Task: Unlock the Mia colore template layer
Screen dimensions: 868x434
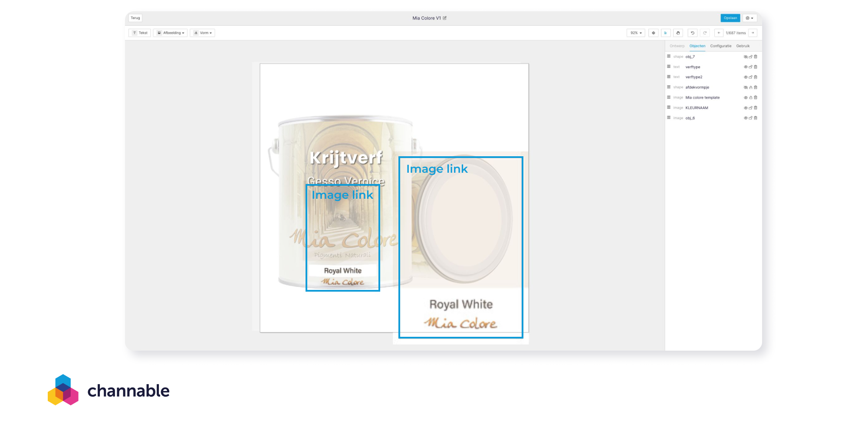Action: pos(751,98)
